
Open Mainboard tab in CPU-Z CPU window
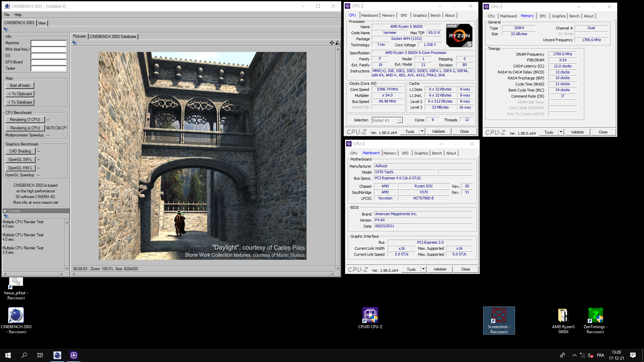point(370,15)
